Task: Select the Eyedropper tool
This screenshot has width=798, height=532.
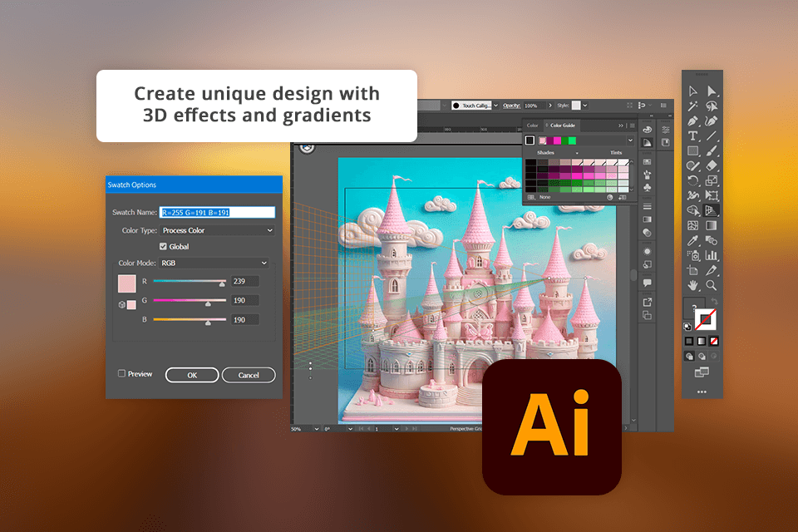Action: click(x=692, y=240)
